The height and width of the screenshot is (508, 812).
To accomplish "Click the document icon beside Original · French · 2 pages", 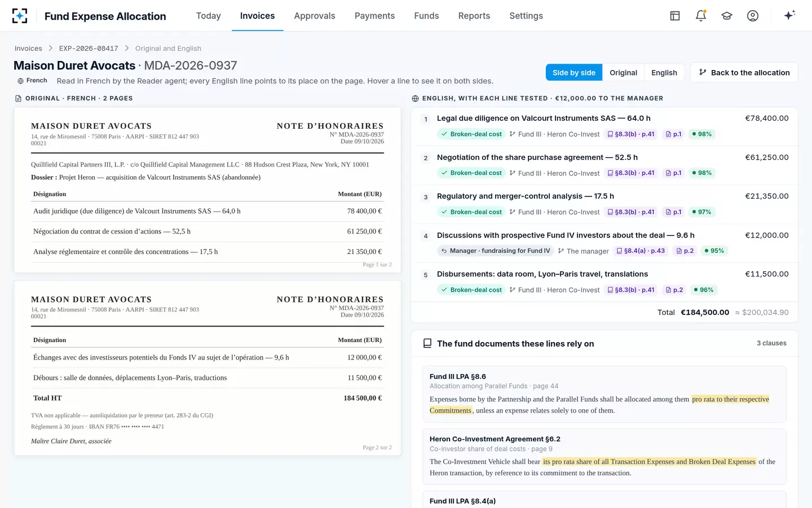I will pos(18,98).
